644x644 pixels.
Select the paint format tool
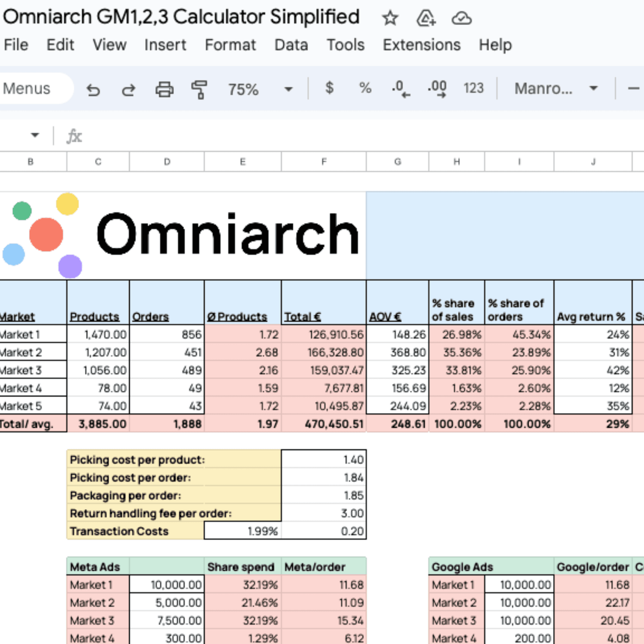point(199,89)
